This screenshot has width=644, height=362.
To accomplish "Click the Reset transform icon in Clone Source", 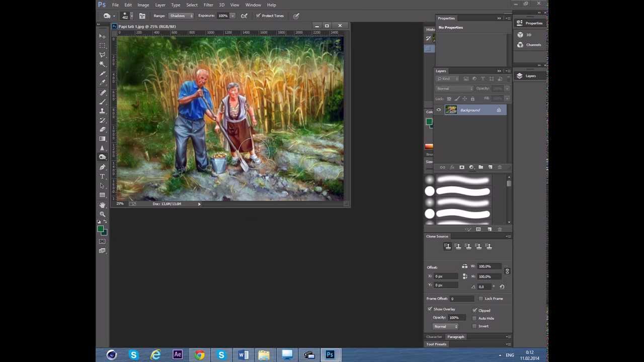I will pos(502,287).
